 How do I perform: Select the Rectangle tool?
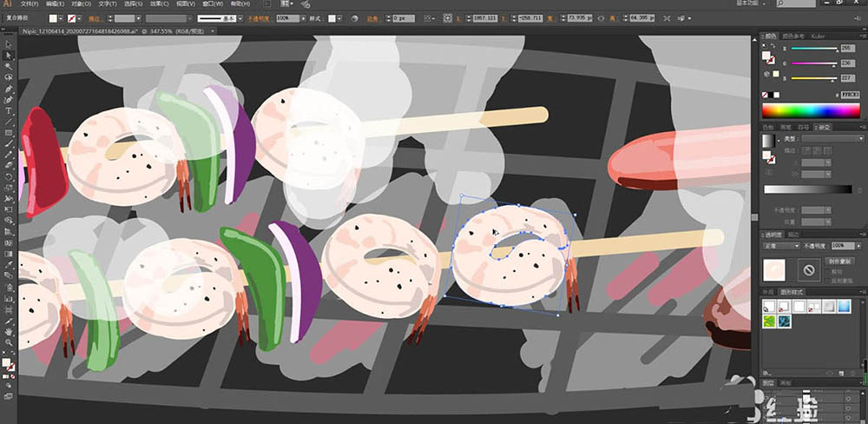tap(9, 133)
